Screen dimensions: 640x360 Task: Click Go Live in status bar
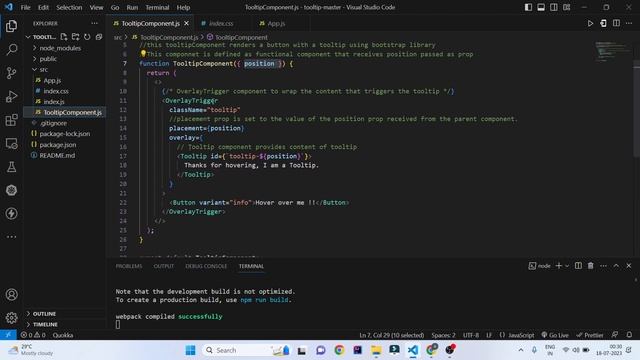555,335
